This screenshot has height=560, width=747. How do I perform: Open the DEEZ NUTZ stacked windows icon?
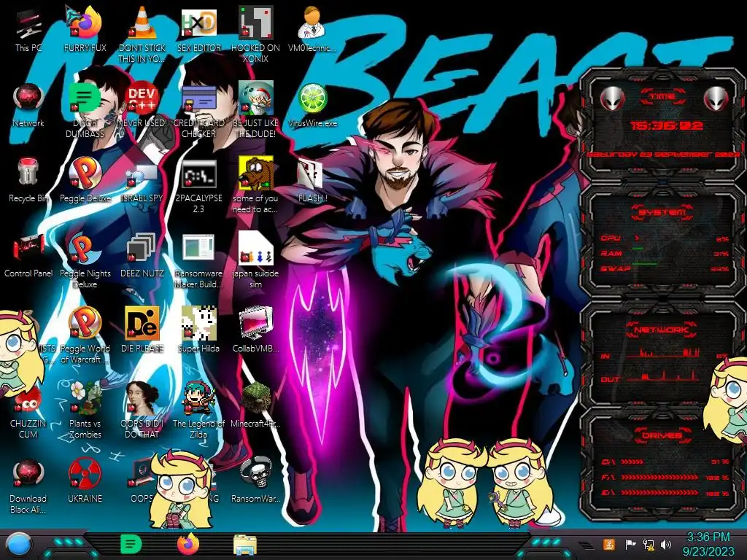pos(142,256)
